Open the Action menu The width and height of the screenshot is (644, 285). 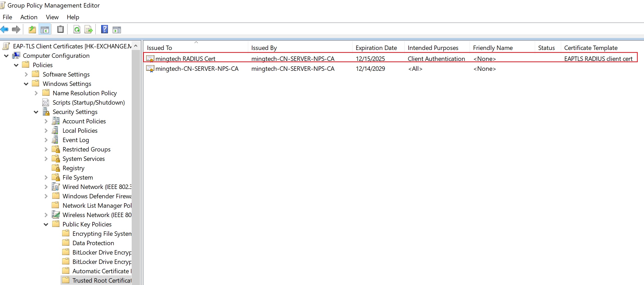(29, 17)
